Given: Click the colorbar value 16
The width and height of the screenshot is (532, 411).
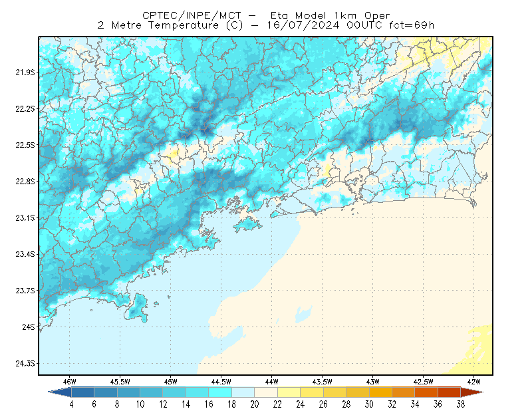Looking at the screenshot, I should 209,404.
